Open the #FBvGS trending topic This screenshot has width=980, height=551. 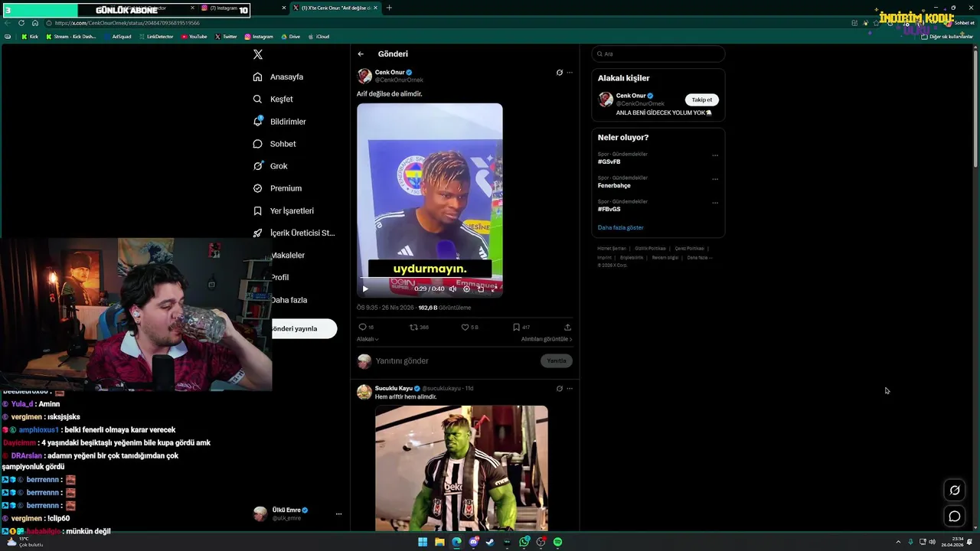click(609, 209)
